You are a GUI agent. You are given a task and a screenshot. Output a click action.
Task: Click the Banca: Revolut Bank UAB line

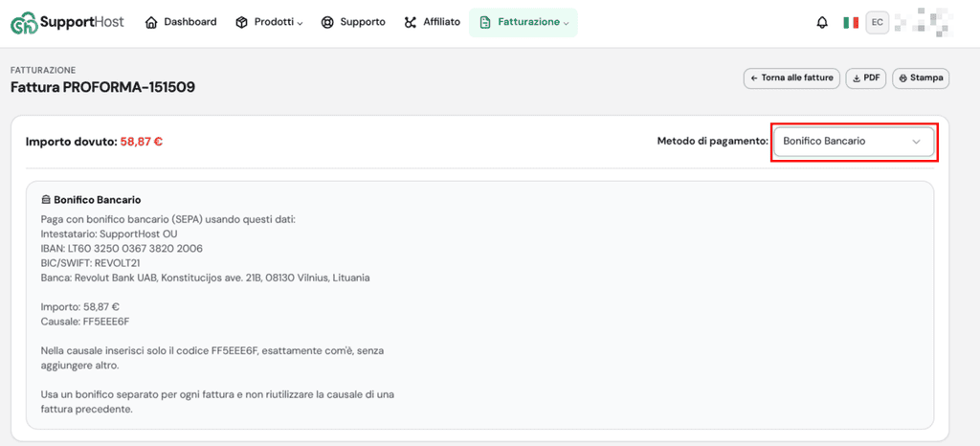click(205, 278)
